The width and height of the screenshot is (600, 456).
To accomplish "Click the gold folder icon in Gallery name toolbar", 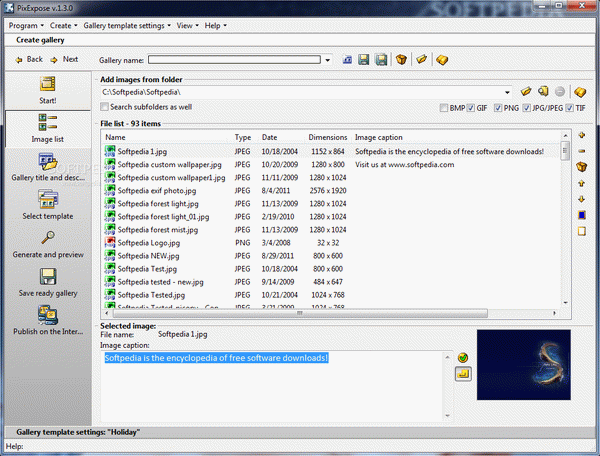I will (442, 60).
